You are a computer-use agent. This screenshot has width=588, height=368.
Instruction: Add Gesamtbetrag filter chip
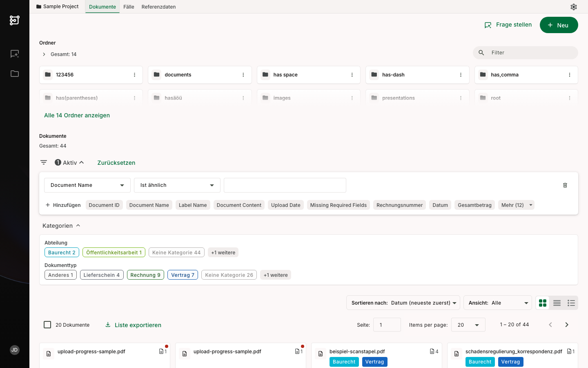(x=474, y=205)
